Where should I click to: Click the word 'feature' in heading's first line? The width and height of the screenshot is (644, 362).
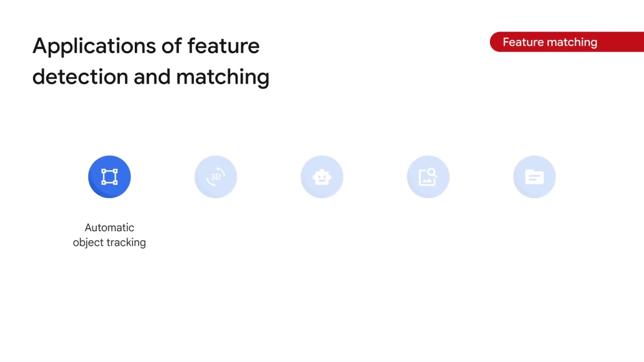coord(223,46)
